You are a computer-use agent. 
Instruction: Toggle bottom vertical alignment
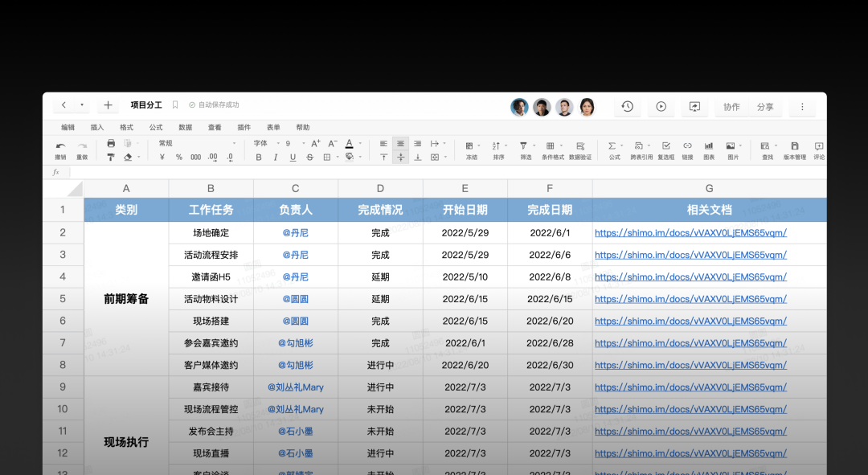pos(418,158)
